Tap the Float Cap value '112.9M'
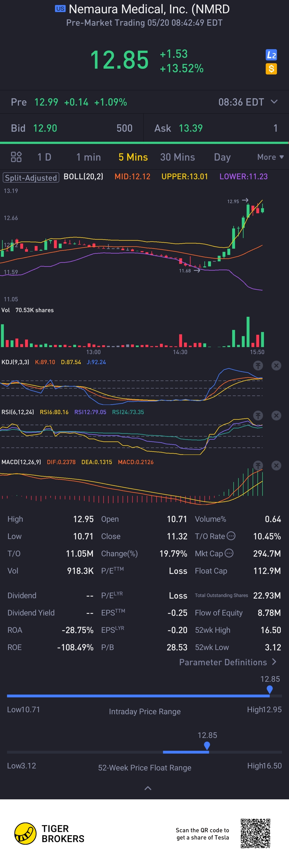Image resolution: width=289 pixels, height=868 pixels. [267, 571]
